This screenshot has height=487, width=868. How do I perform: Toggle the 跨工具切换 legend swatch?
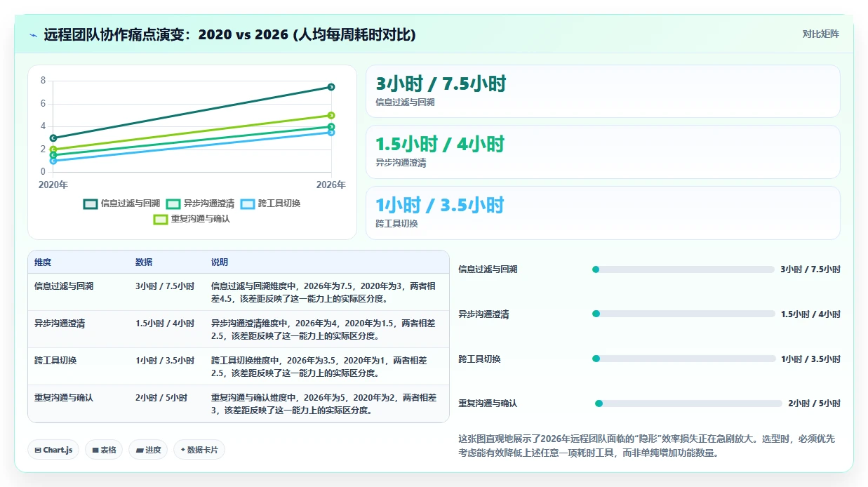point(248,204)
